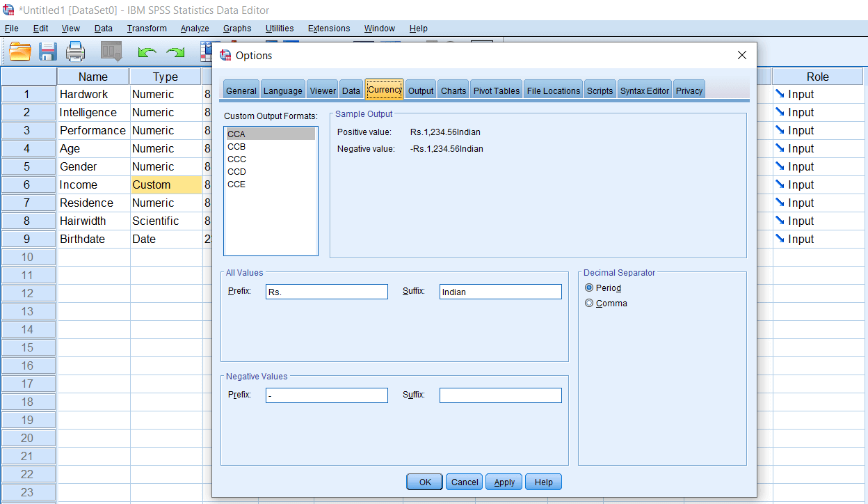Click the Type column header
Viewport: 868px width, 504px height.
(x=166, y=77)
